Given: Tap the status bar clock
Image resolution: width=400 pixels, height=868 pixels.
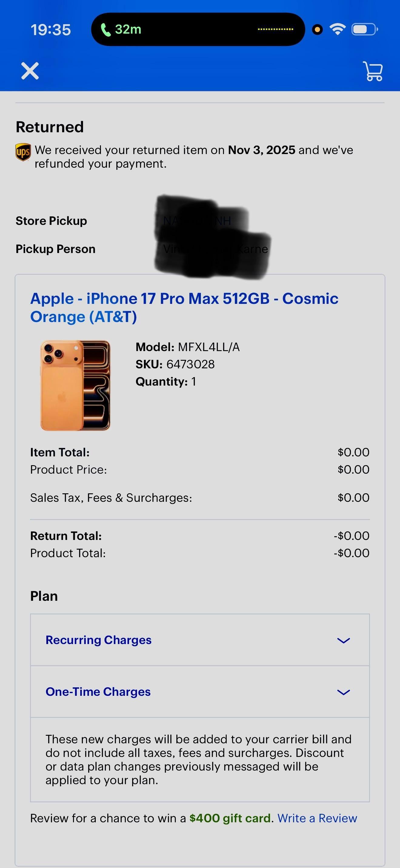Looking at the screenshot, I should coord(51,30).
